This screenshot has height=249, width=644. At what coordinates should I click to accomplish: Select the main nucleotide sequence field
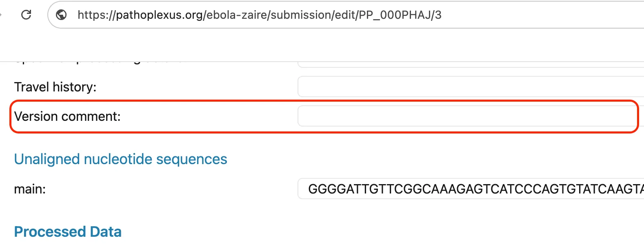[469, 189]
